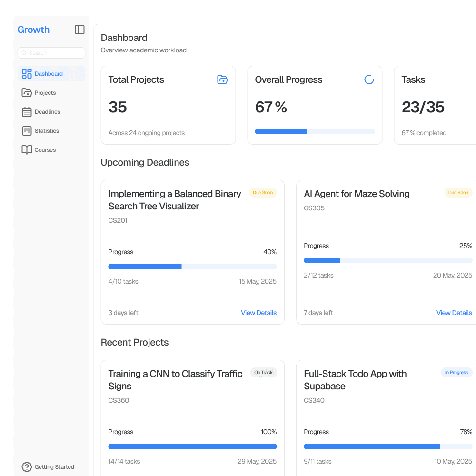Click the Overall Progress bar
476x476 pixels.
click(315, 131)
